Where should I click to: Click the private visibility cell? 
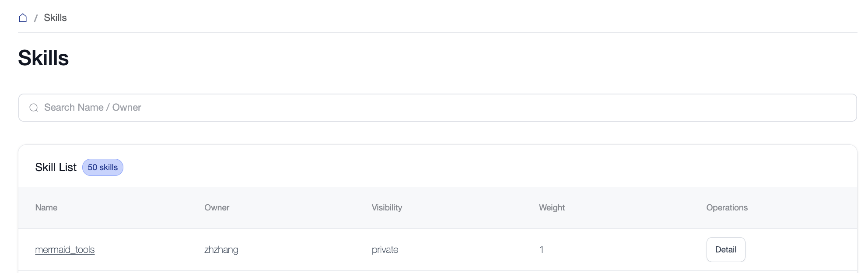385,250
